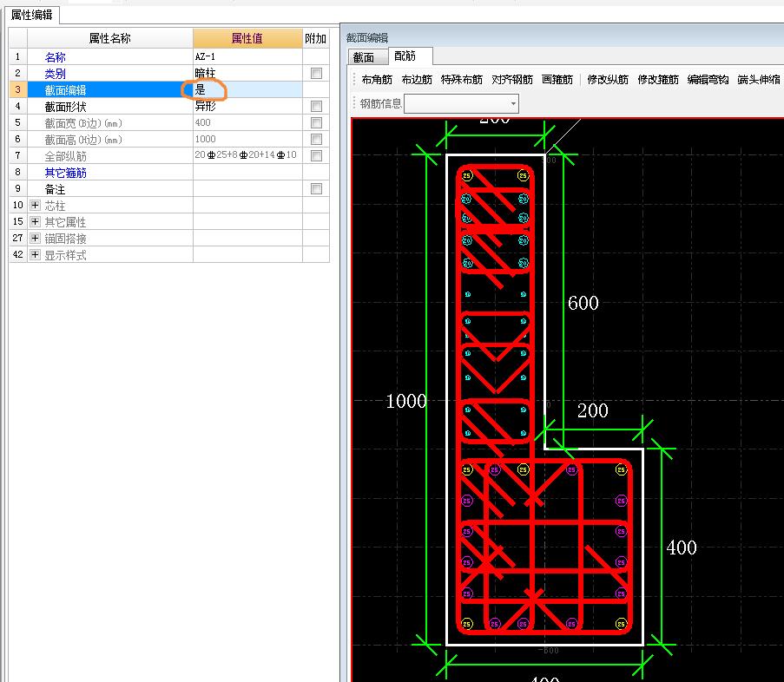This screenshot has height=682, width=784.
Task: Click the 属性值 column header
Action: [247, 38]
